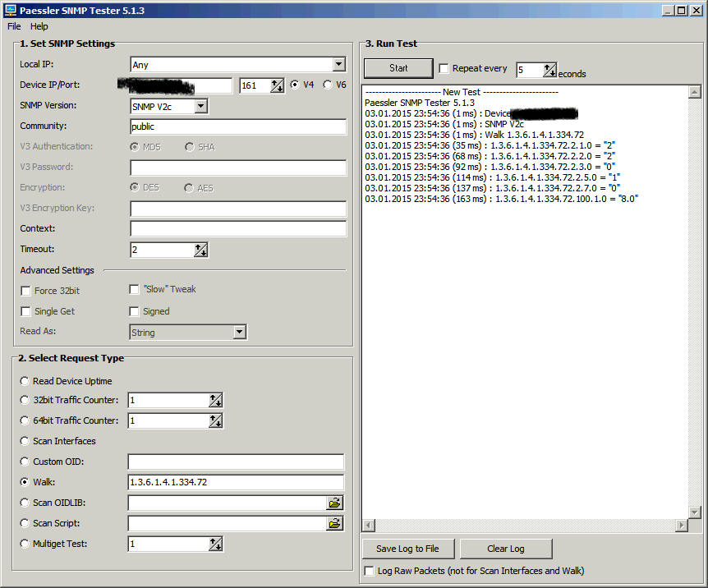Click the Walk OID text field
Image resolution: width=708 pixels, height=588 pixels.
tap(236, 482)
